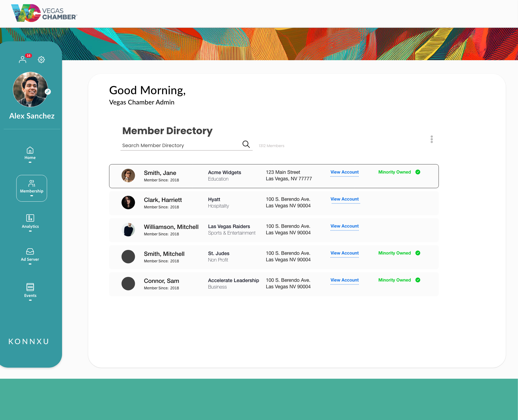Click the Analytics chart icon

(30, 218)
